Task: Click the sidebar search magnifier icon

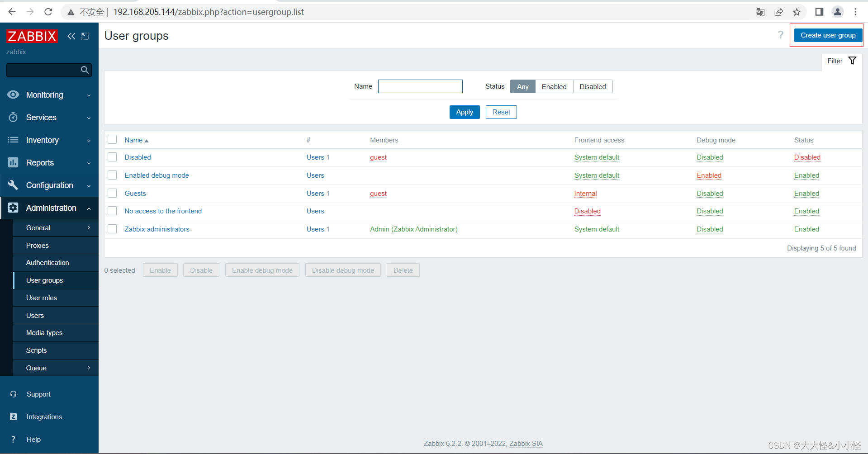Action: click(x=85, y=70)
